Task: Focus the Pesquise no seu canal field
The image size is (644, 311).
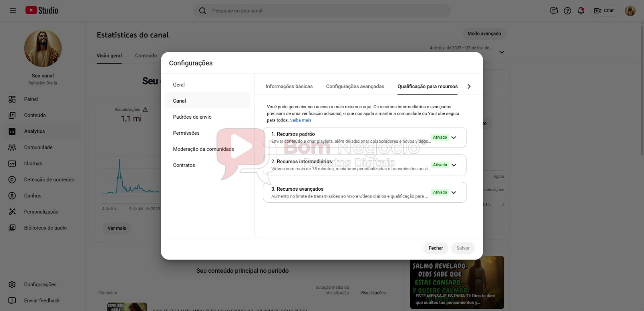Action: 322,10
